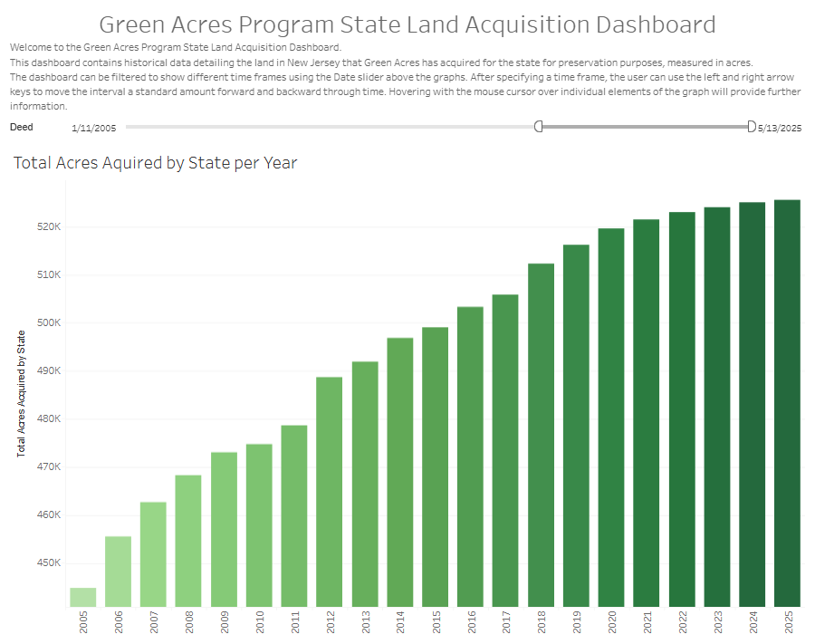Select the 2024 bar in the chart
The width and height of the screenshot is (815, 644).
(x=753, y=404)
